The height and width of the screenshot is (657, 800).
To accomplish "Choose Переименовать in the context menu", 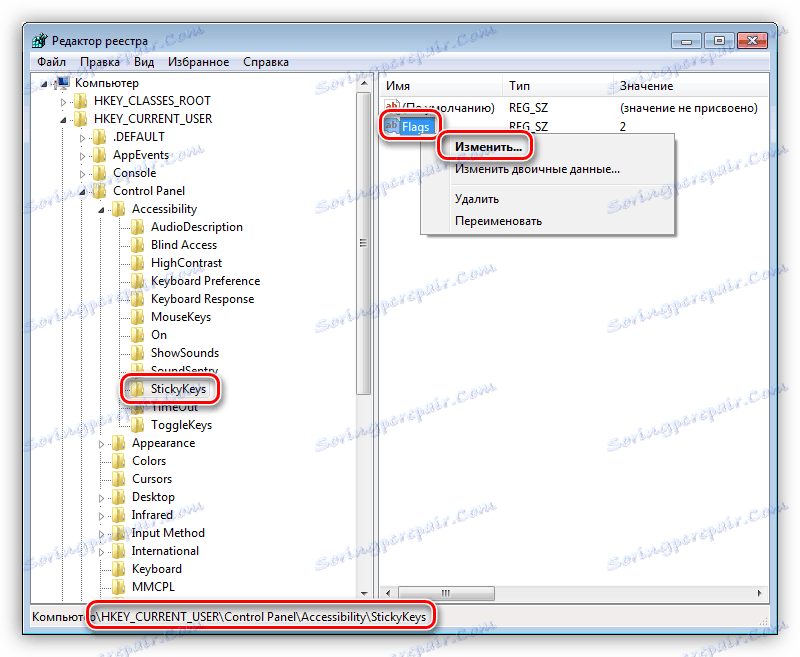I will (498, 221).
